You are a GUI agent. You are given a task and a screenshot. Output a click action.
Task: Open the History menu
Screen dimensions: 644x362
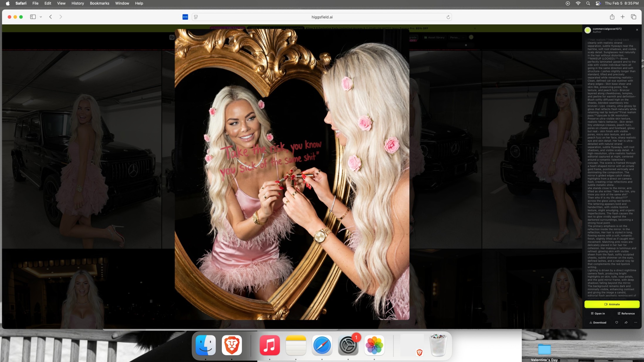pyautogui.click(x=77, y=3)
